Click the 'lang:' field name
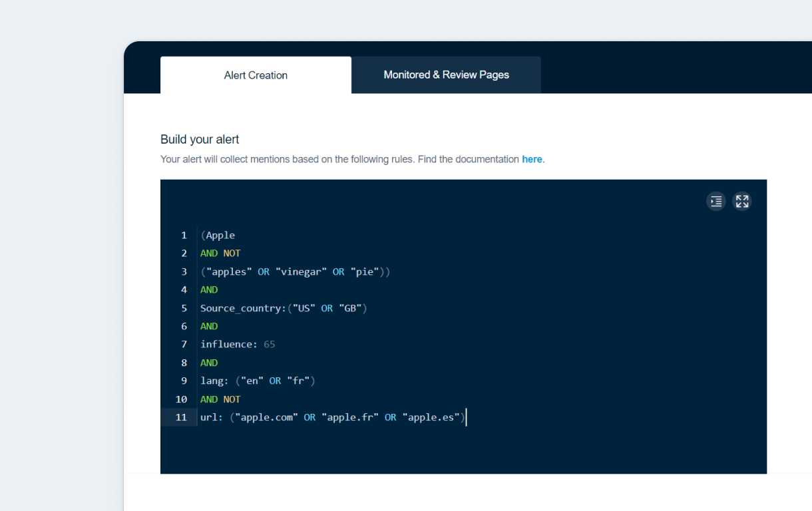The width and height of the screenshot is (812, 511). (x=214, y=381)
